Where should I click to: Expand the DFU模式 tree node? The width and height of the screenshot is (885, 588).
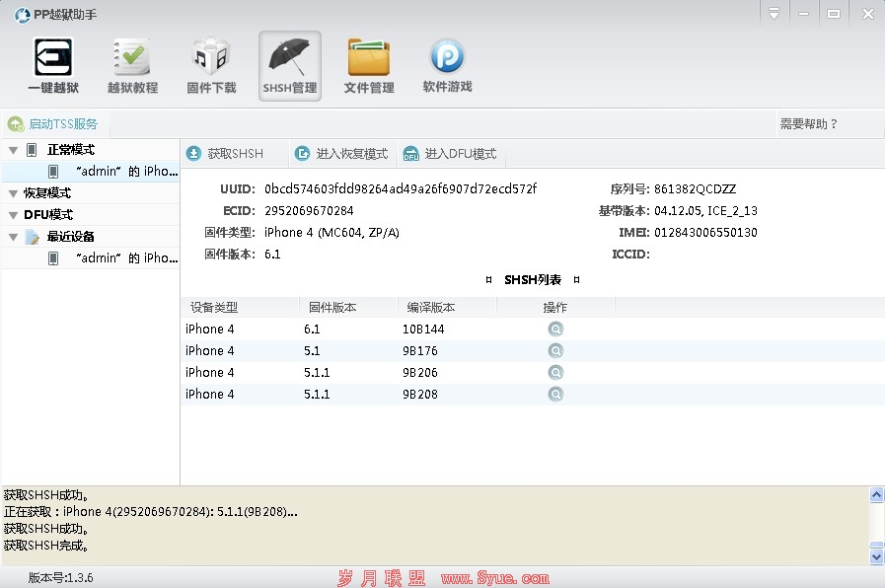[13, 215]
